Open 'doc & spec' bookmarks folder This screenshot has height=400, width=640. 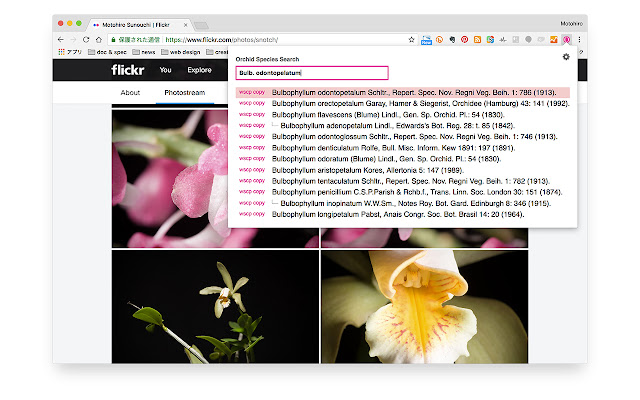pos(107,52)
